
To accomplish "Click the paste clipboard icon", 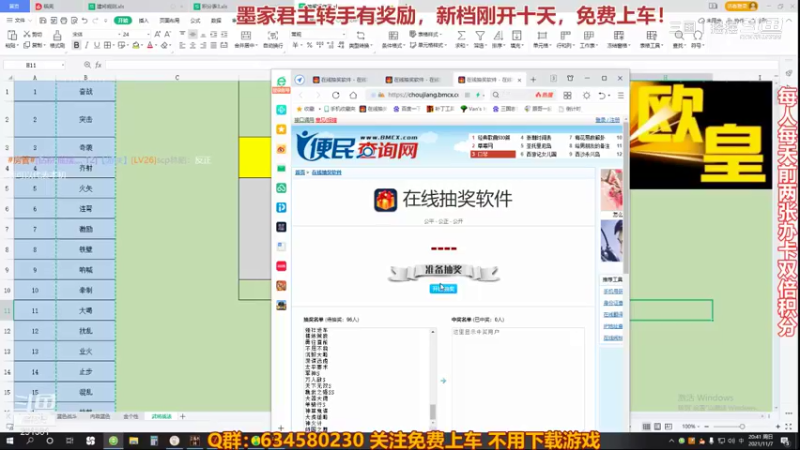I will tap(11, 35).
